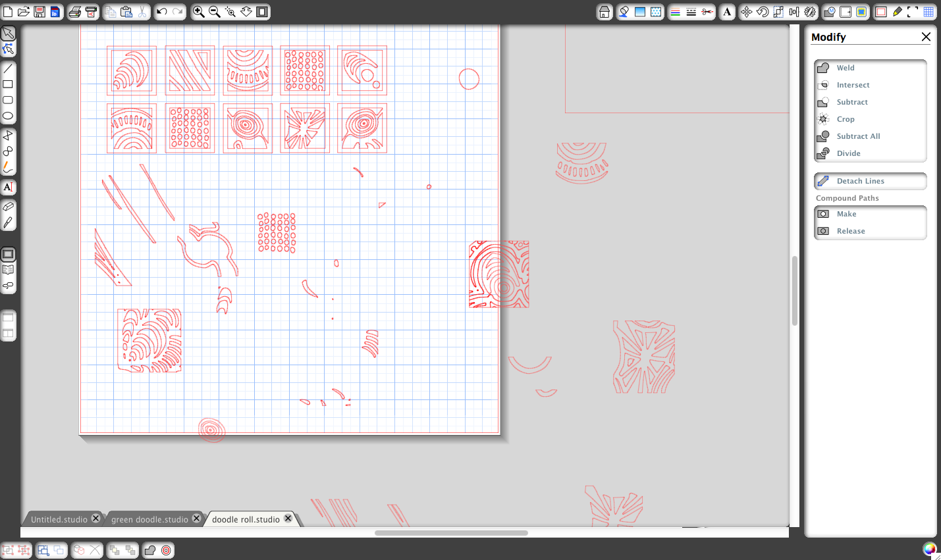Close the doodle roll.studio tab
Image resolution: width=941 pixels, height=560 pixels.
(288, 519)
